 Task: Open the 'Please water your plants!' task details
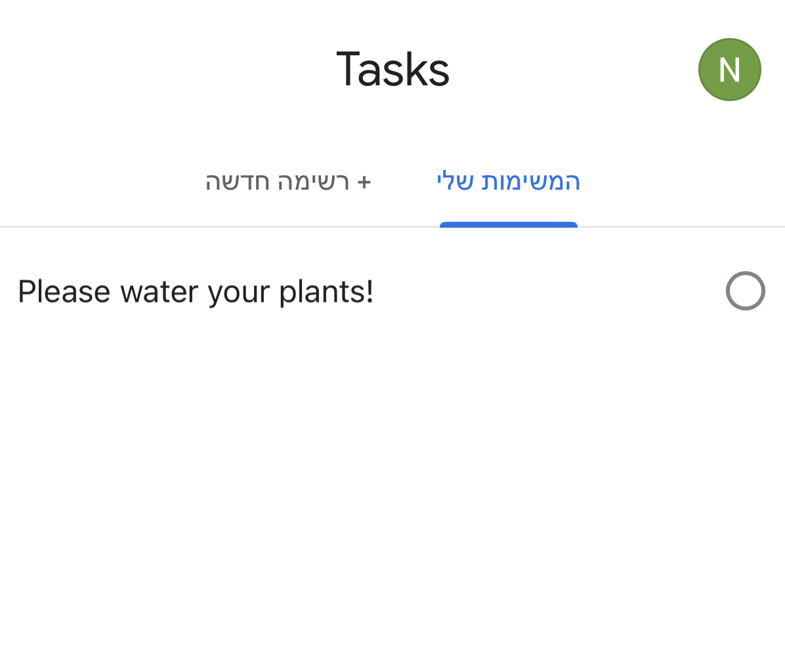click(196, 292)
